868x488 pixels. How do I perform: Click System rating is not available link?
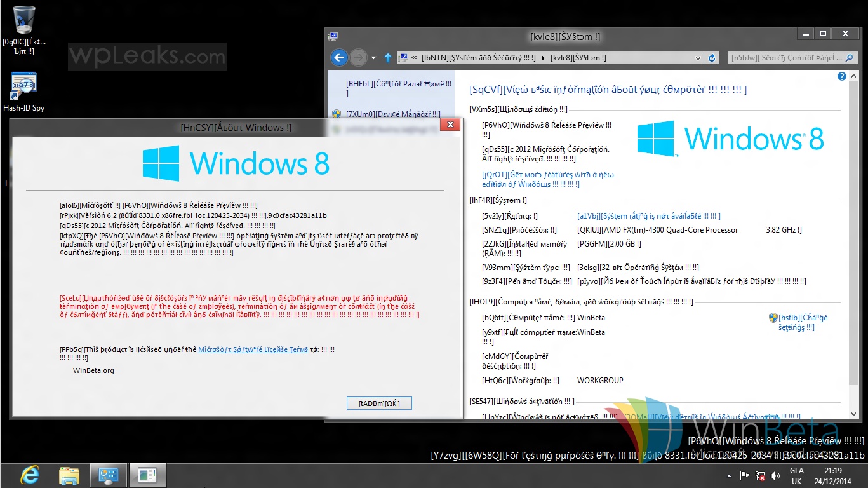tap(649, 216)
